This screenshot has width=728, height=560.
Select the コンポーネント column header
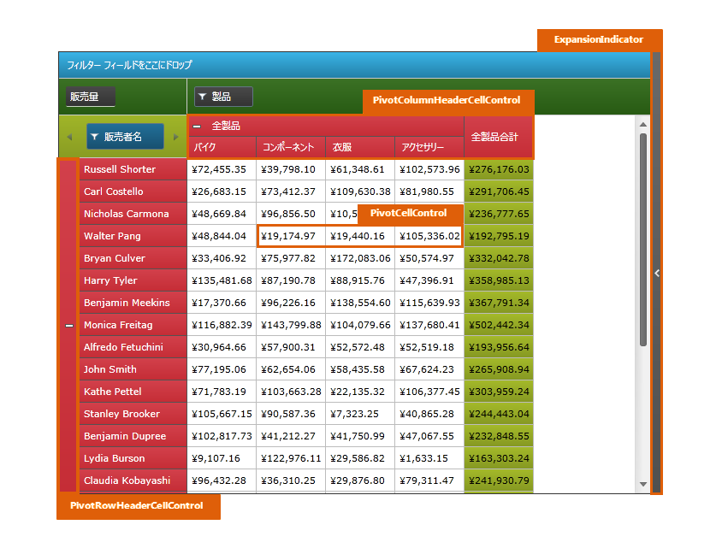[x=290, y=147]
